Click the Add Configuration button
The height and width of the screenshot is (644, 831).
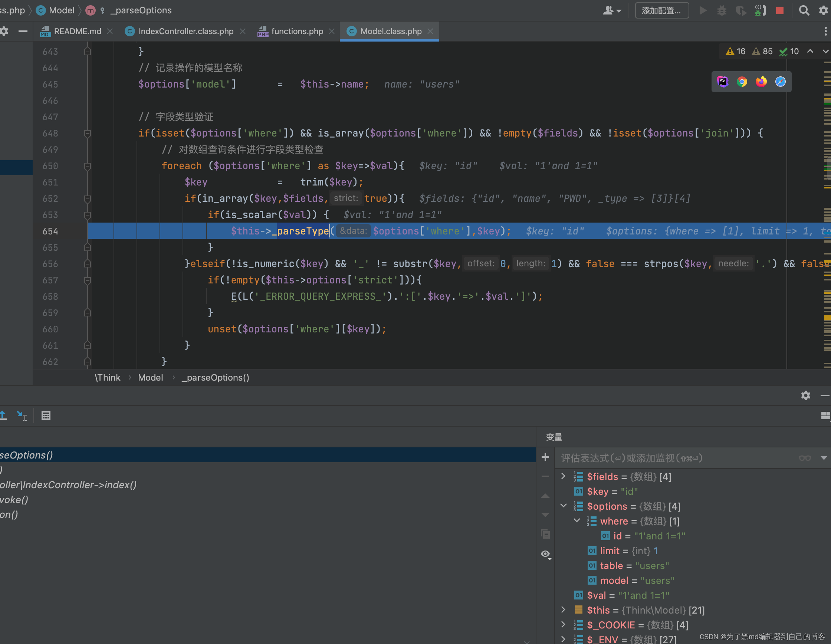(661, 11)
